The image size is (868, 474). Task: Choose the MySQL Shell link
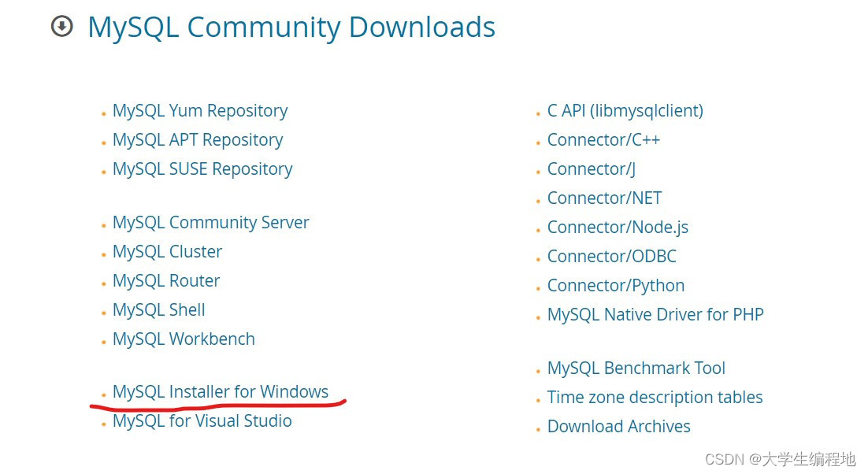pyautogui.click(x=159, y=309)
